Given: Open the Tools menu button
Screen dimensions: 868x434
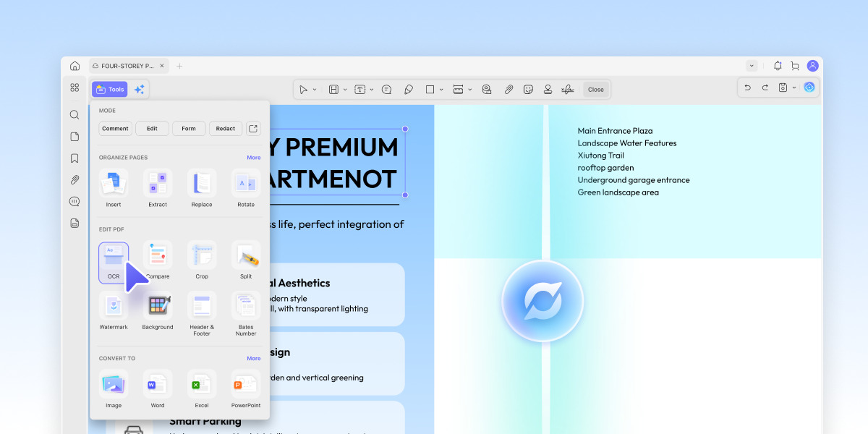Looking at the screenshot, I should point(110,90).
